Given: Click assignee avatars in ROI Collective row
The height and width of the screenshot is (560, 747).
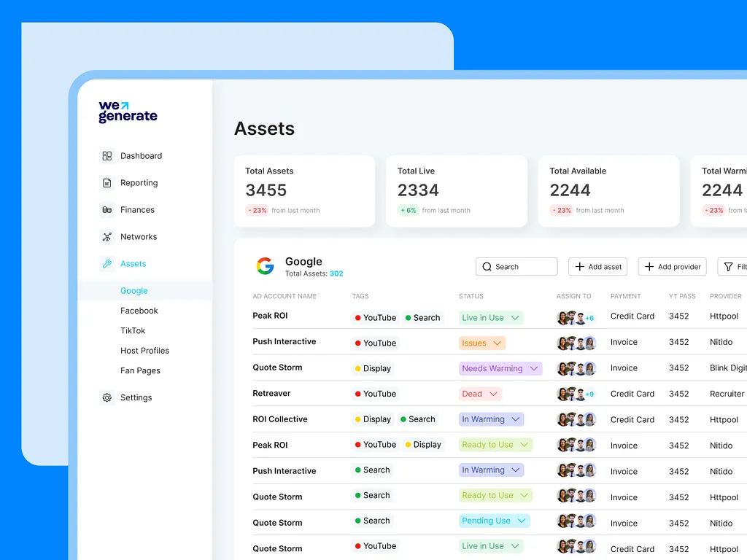Looking at the screenshot, I should coord(576,419).
